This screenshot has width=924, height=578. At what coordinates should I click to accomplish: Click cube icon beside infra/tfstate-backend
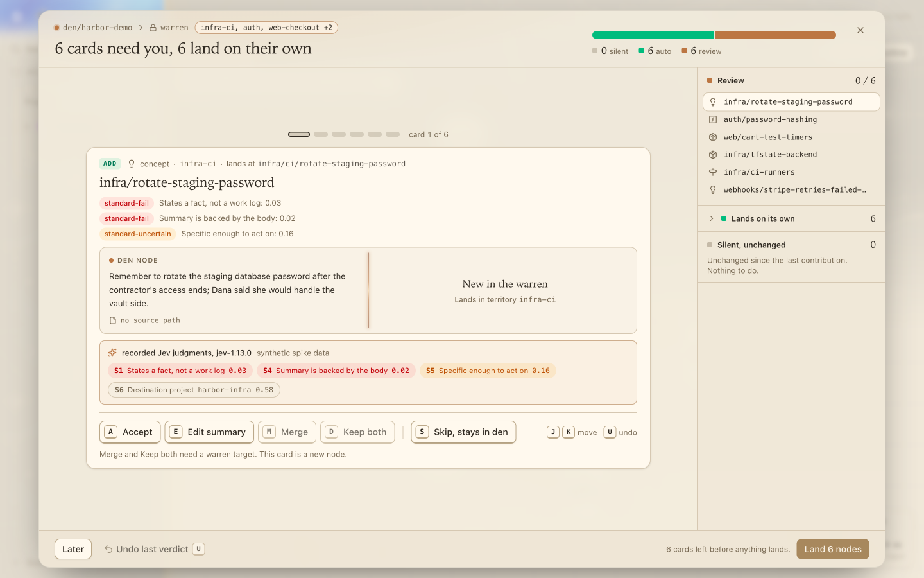(713, 155)
